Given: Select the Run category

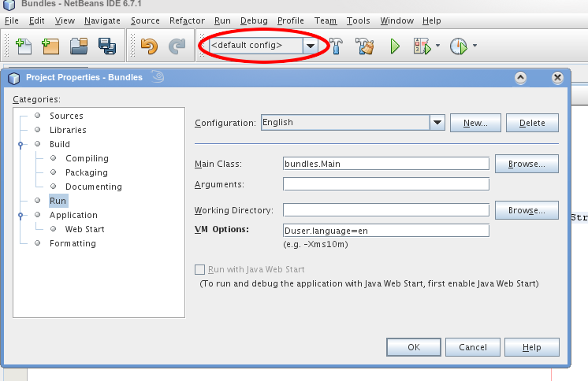Looking at the screenshot, I should [x=58, y=201].
